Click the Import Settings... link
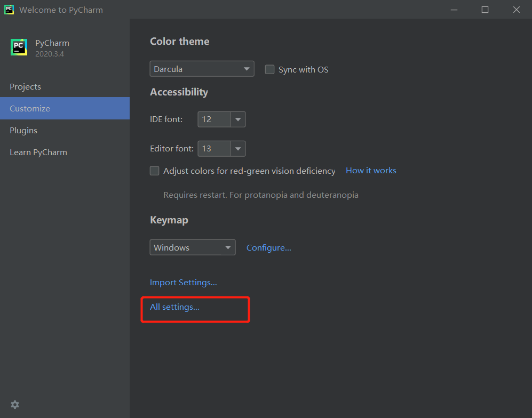Screen dimensions: 532x418 point(183,282)
